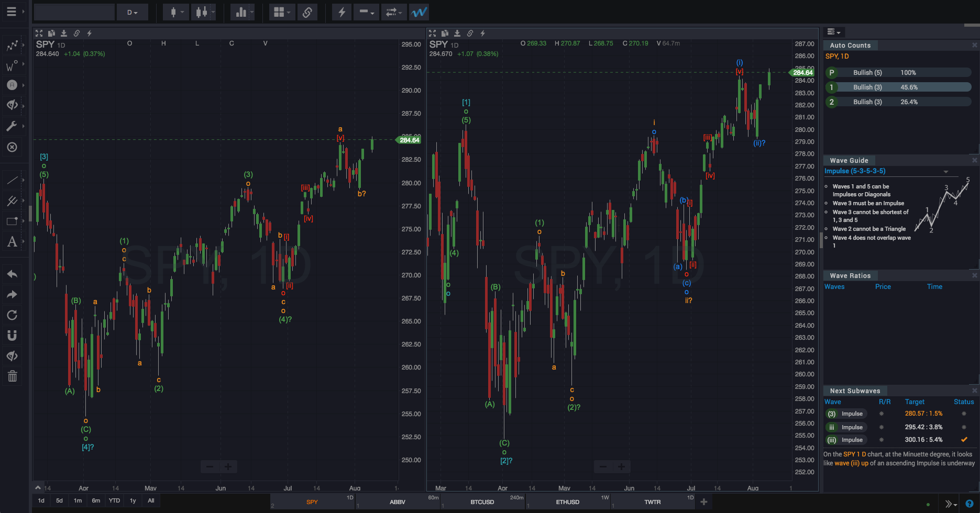Add a new workspace tab with plus
This screenshot has width=980, height=513.
pyautogui.click(x=704, y=502)
